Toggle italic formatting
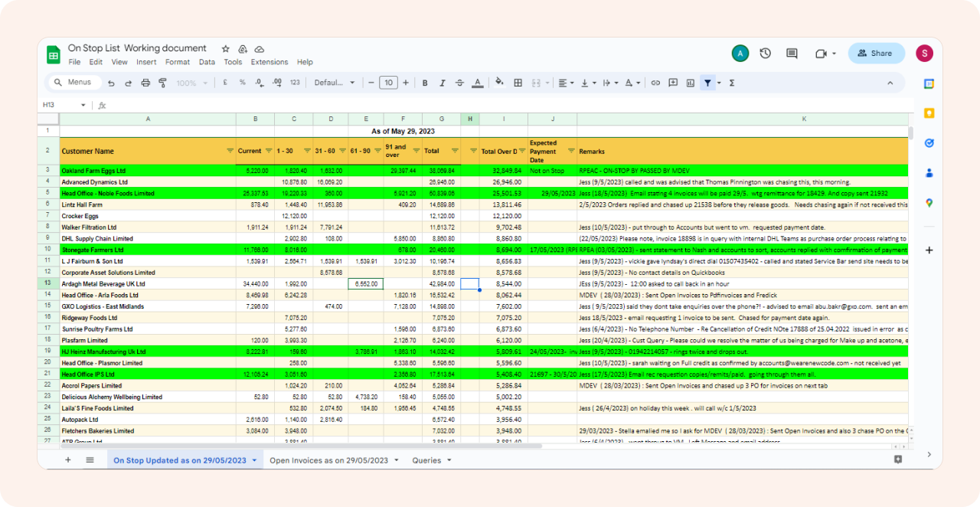980x507 pixels. coord(443,83)
